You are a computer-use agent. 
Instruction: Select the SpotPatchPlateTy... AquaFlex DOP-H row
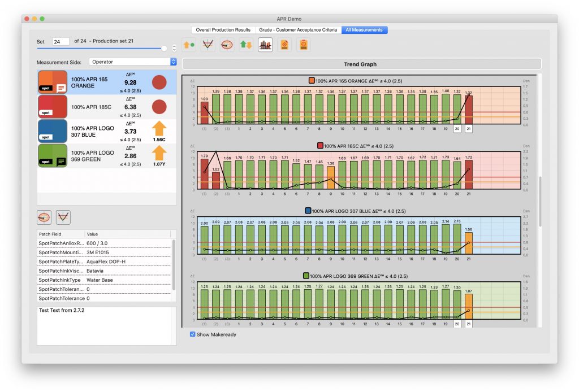tap(104, 262)
